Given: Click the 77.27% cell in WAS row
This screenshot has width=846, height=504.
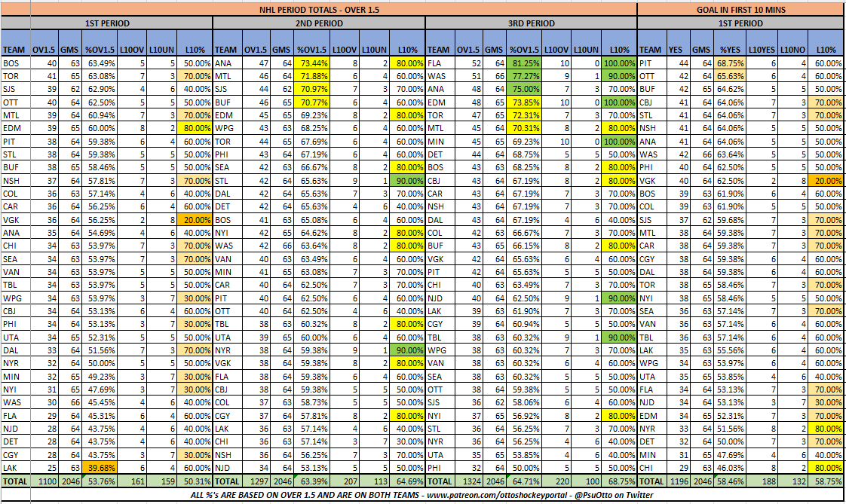Looking at the screenshot, I should [x=524, y=76].
